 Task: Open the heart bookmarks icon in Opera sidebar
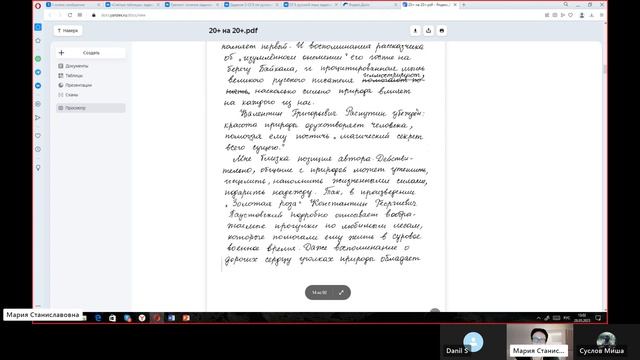coord(38,136)
